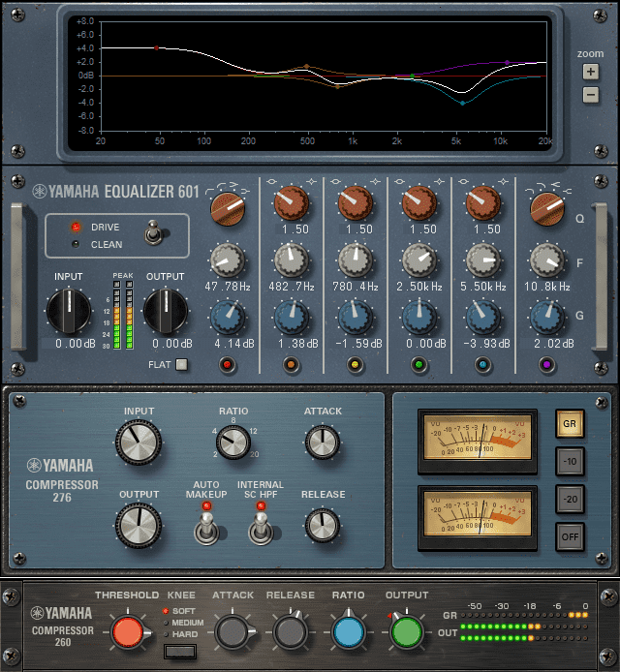Toggle the green band 4 enable button
Screen dimensions: 620x672
click(x=418, y=365)
